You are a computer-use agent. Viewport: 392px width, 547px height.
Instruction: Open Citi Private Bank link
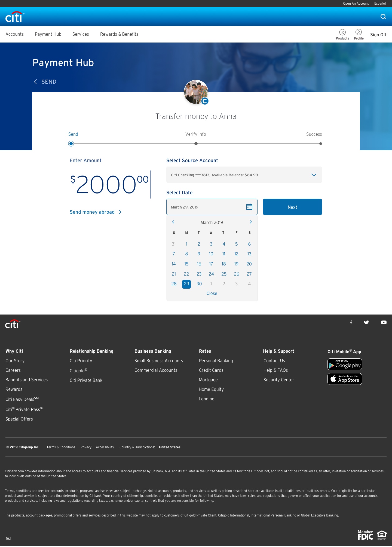pyautogui.click(x=86, y=380)
